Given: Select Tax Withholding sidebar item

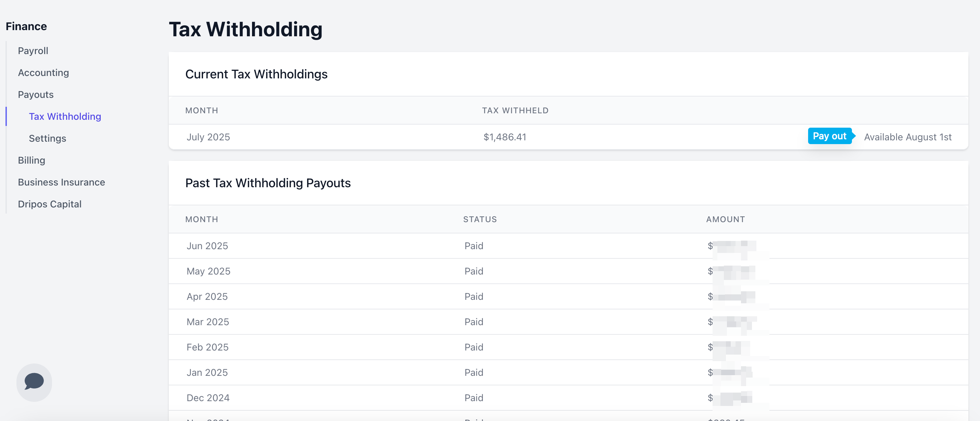Looking at the screenshot, I should [65, 116].
